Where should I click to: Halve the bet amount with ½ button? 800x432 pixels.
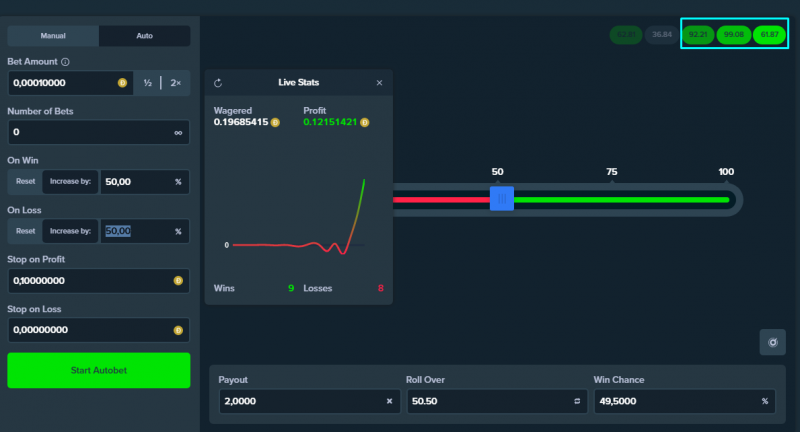click(x=147, y=83)
